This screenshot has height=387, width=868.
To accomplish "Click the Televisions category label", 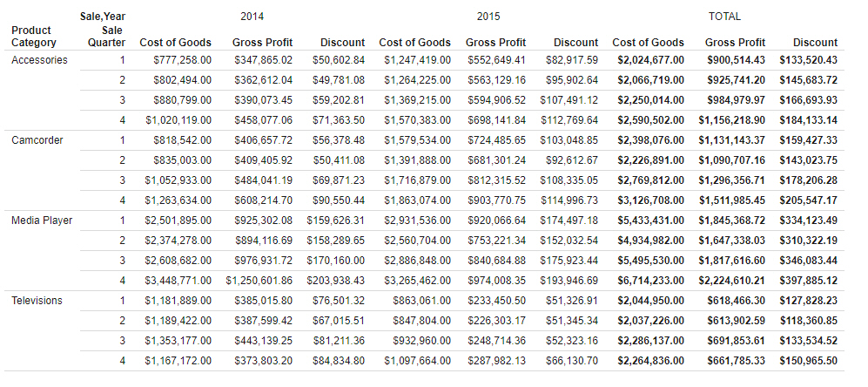I will click(37, 301).
